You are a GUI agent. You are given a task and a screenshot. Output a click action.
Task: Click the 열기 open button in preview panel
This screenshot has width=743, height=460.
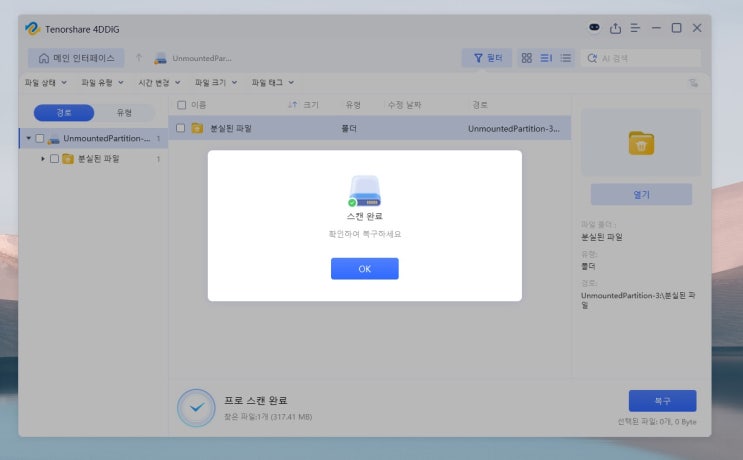(641, 195)
